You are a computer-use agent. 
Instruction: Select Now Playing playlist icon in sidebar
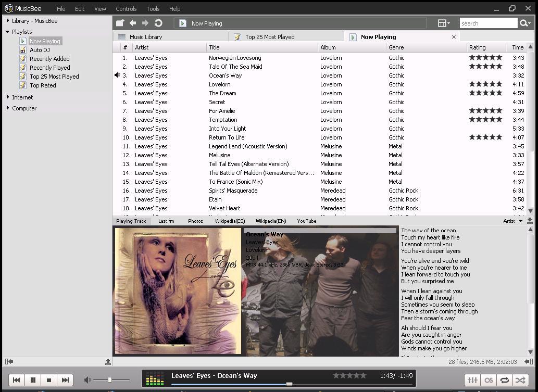pos(22,41)
